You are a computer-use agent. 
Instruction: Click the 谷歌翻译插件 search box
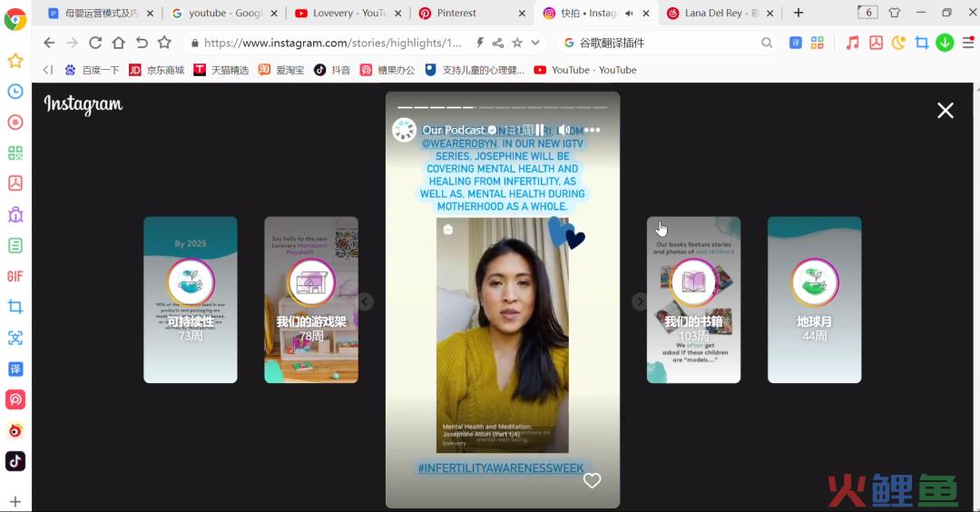[667, 43]
